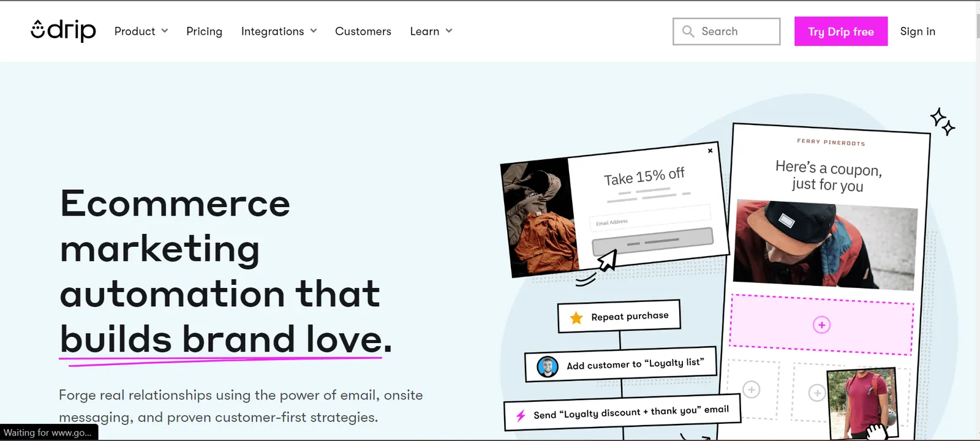Screen dimensions: 980x441
Task: Click the Repeat purchase workflow step
Action: (x=619, y=316)
